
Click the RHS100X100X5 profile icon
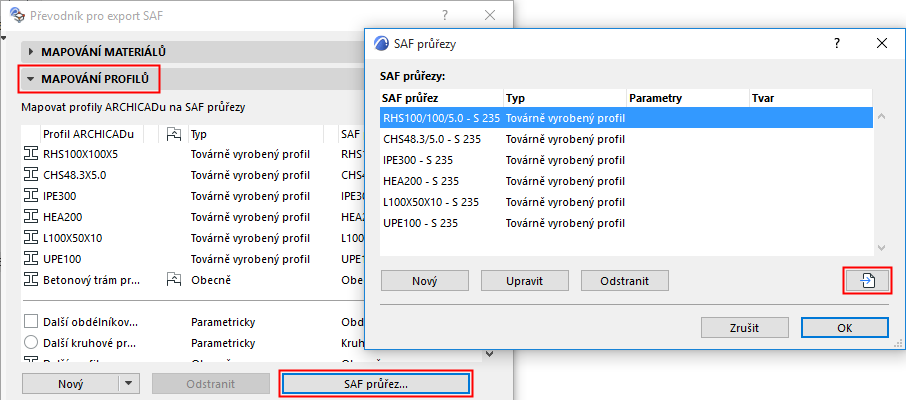(29, 153)
